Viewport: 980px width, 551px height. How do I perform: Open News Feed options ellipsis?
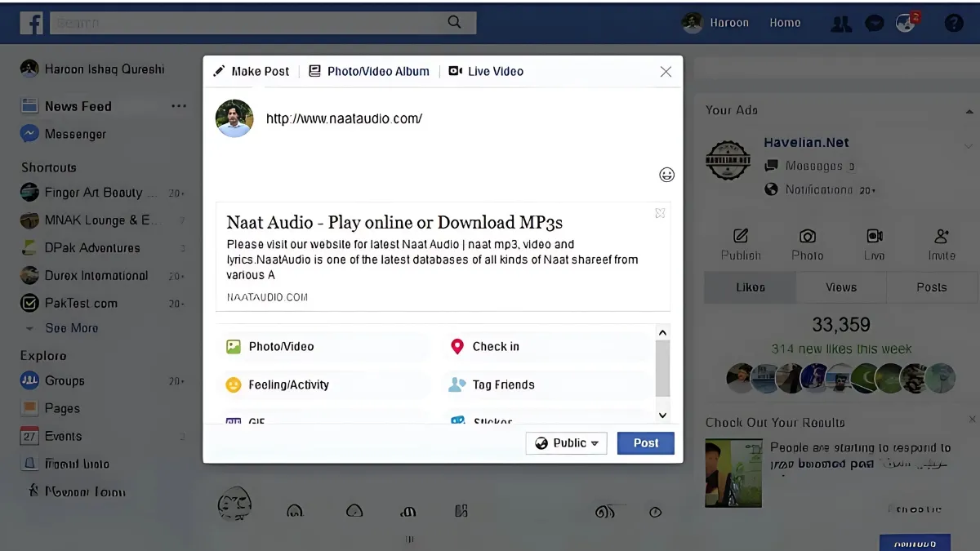[x=178, y=106]
